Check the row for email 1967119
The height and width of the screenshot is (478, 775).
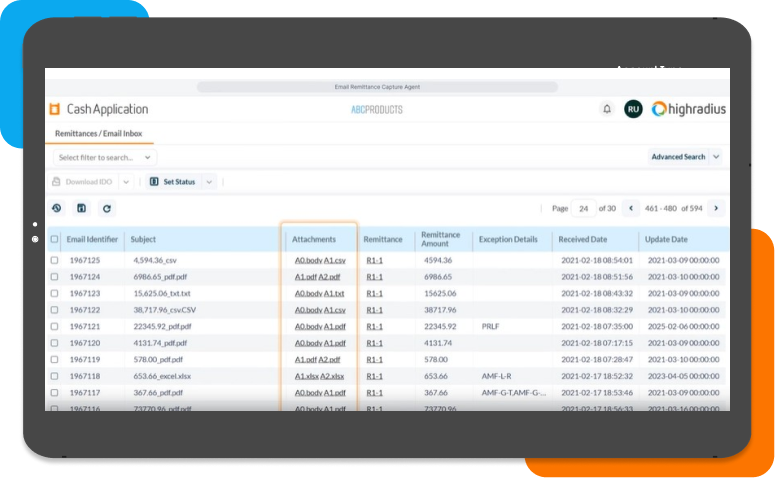coord(54,360)
